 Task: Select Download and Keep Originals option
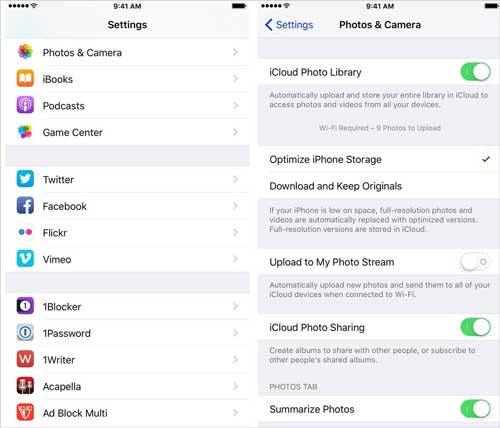pyautogui.click(x=379, y=186)
